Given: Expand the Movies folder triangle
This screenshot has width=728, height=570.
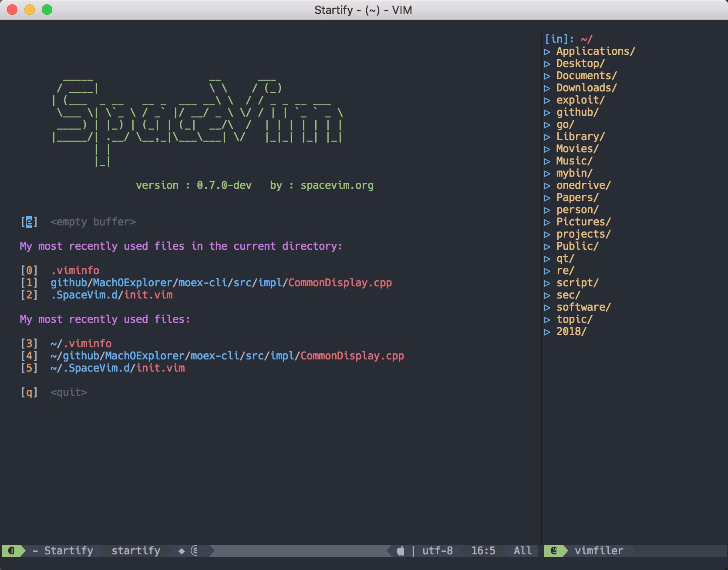Looking at the screenshot, I should pos(547,149).
